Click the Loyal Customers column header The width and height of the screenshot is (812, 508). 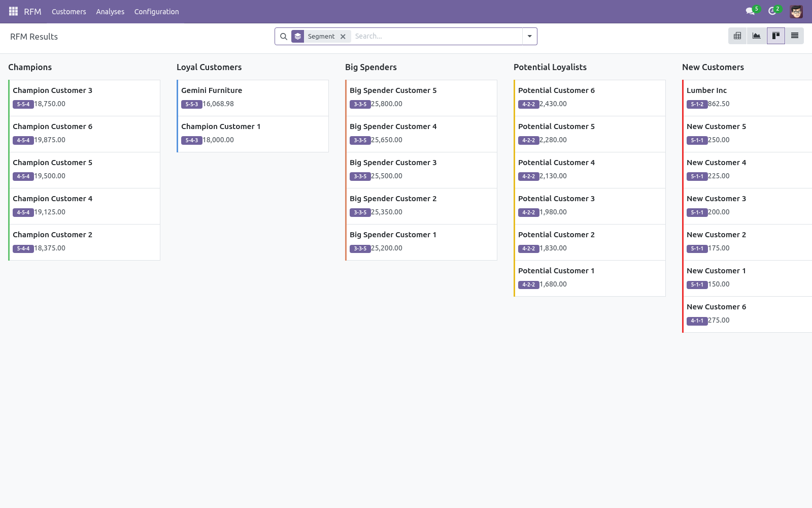coord(209,67)
